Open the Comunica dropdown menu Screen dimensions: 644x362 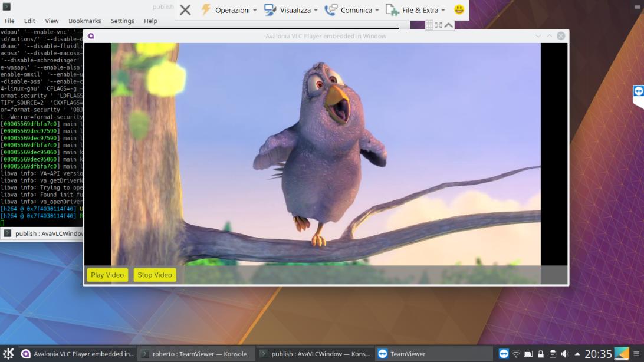coord(351,10)
